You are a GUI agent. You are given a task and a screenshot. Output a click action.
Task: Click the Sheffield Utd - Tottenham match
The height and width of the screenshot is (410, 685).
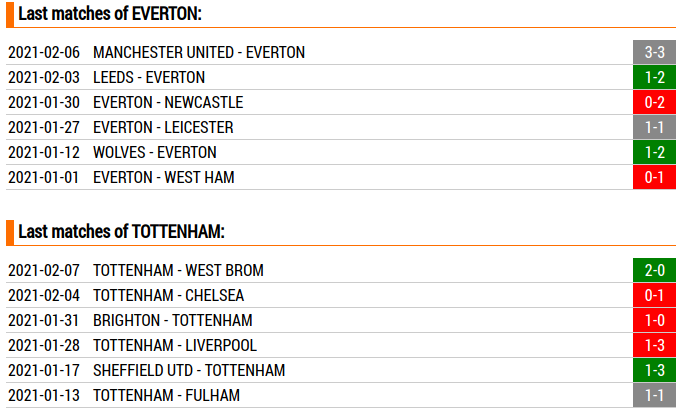pos(188,370)
